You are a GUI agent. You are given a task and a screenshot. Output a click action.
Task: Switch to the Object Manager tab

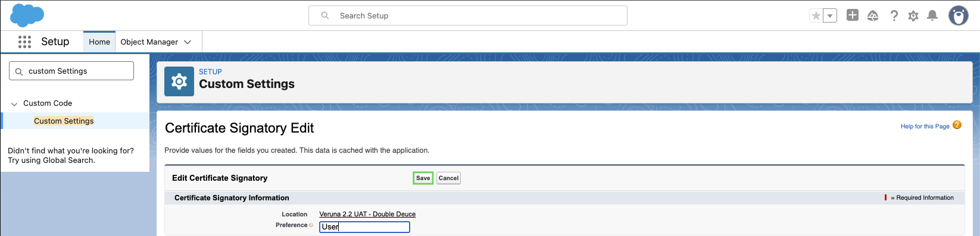tap(149, 42)
